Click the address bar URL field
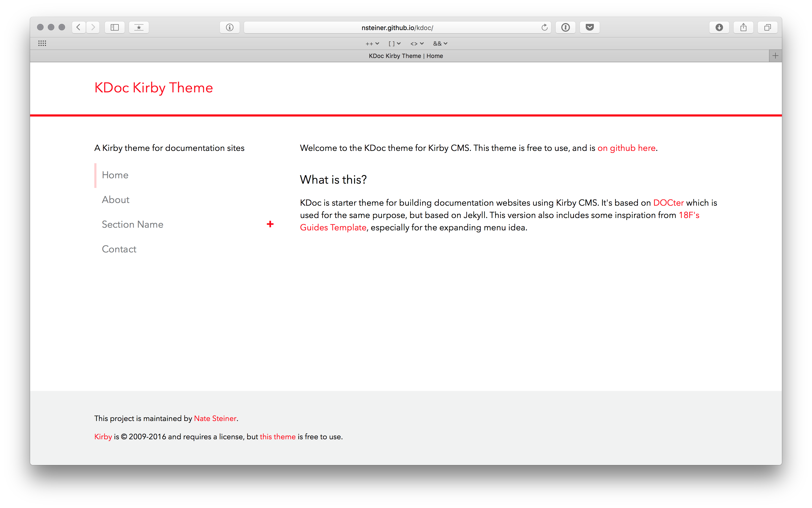 tap(397, 28)
